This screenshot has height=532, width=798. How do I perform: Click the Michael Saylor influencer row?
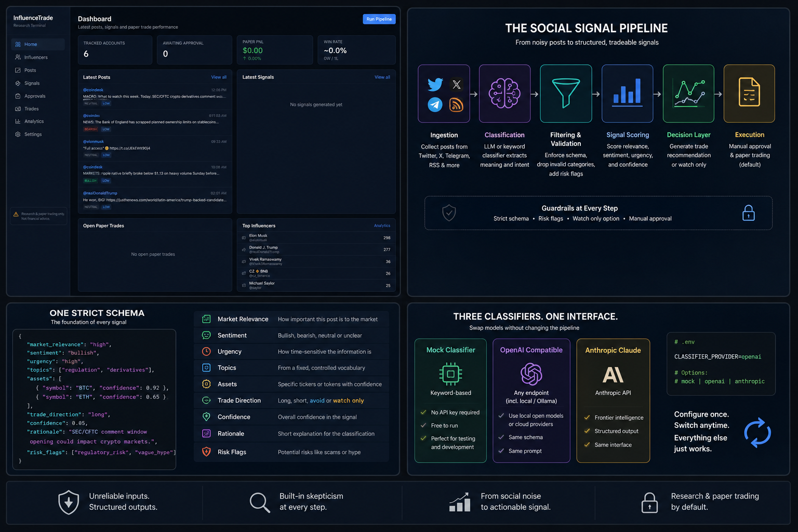pos(316,285)
